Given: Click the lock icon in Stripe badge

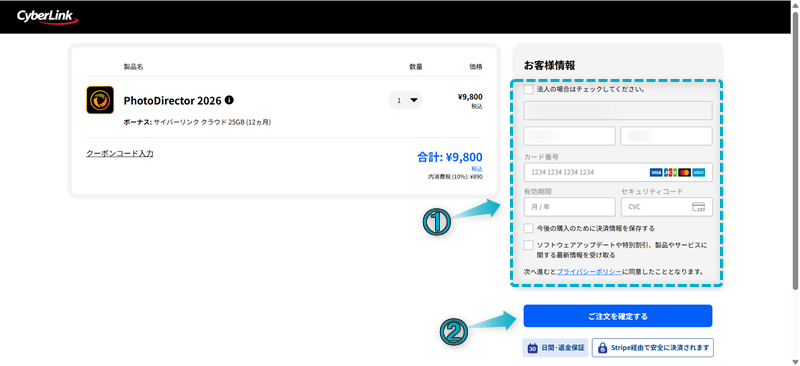Looking at the screenshot, I should click(602, 348).
